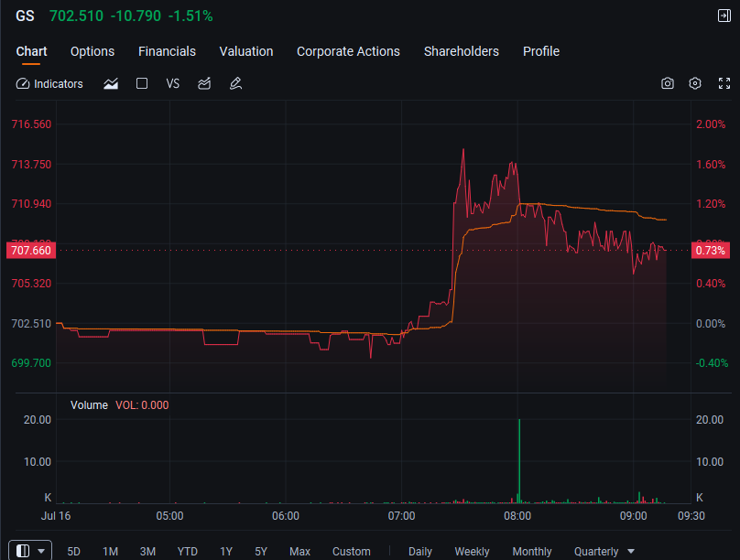Click the -10.790 price change value

pyautogui.click(x=136, y=16)
